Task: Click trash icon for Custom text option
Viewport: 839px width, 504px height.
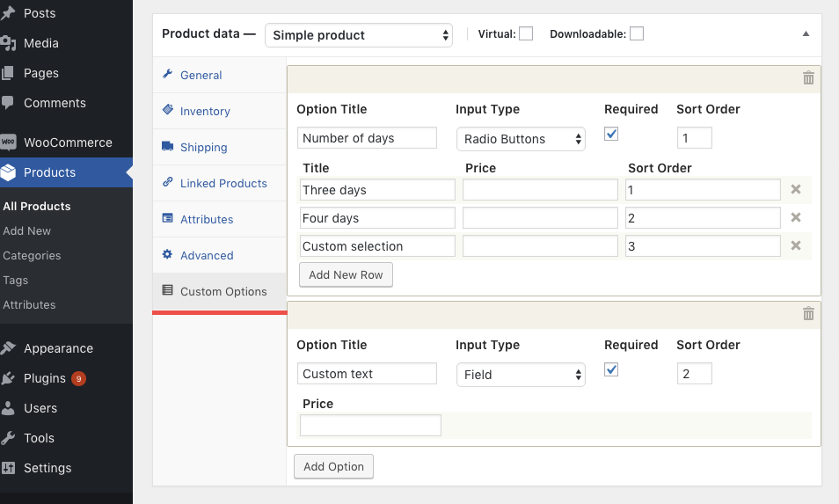Action: (808, 314)
